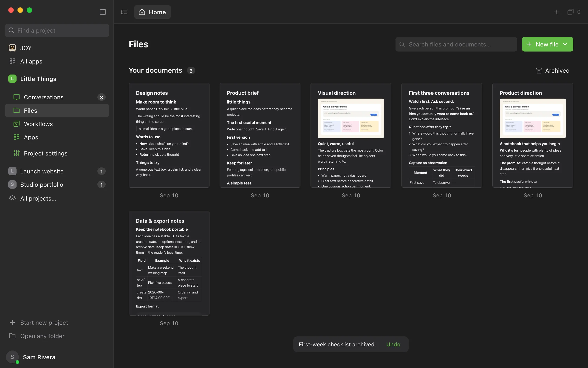The height and width of the screenshot is (368, 588).
Task: Open the Visual direction document card
Action: 351,135
